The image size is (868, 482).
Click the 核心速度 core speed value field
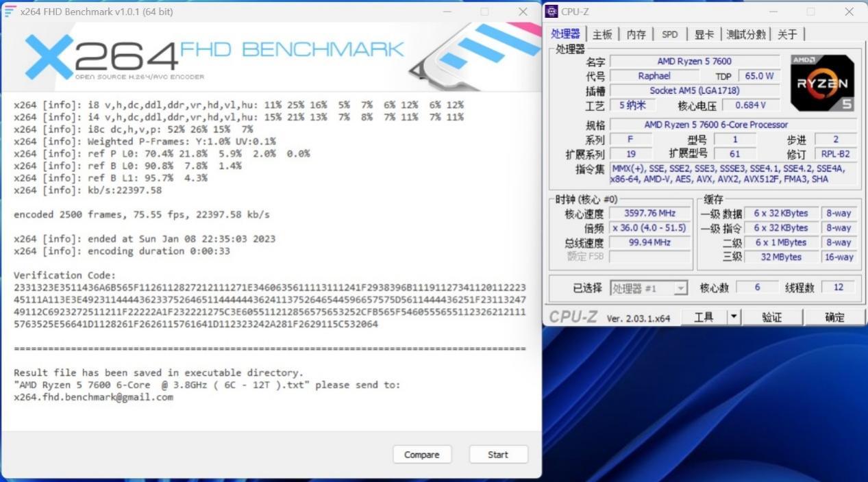[649, 213]
